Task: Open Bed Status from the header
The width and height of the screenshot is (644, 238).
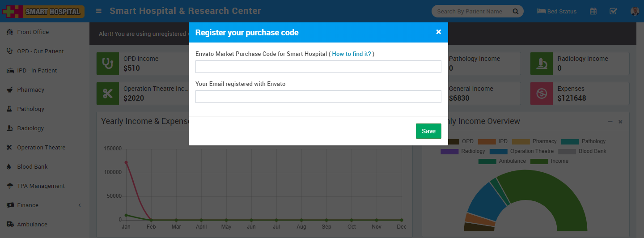Action: 557,11
